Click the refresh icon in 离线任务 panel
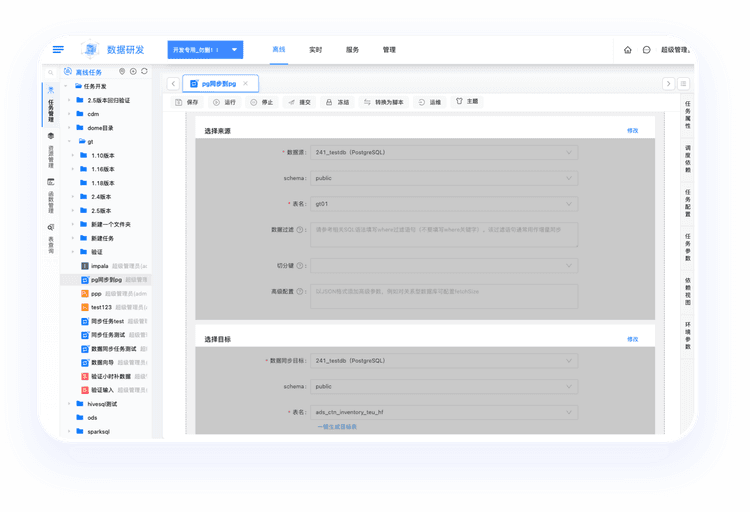This screenshot has height=512, width=750. coord(144,72)
